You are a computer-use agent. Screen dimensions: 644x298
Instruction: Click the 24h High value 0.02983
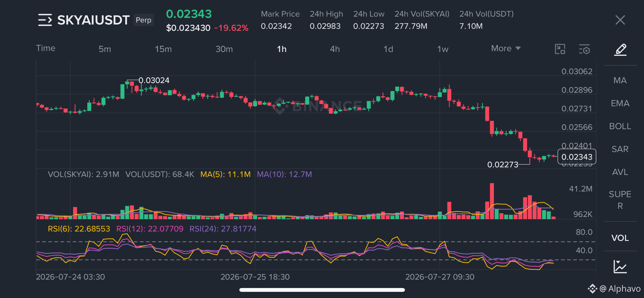(x=325, y=26)
